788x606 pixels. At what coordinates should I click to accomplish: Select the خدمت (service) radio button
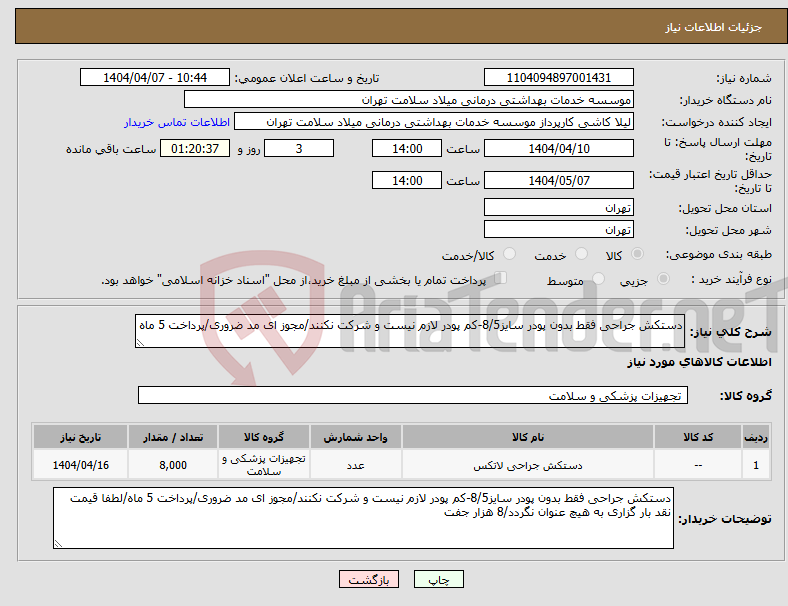tap(581, 254)
